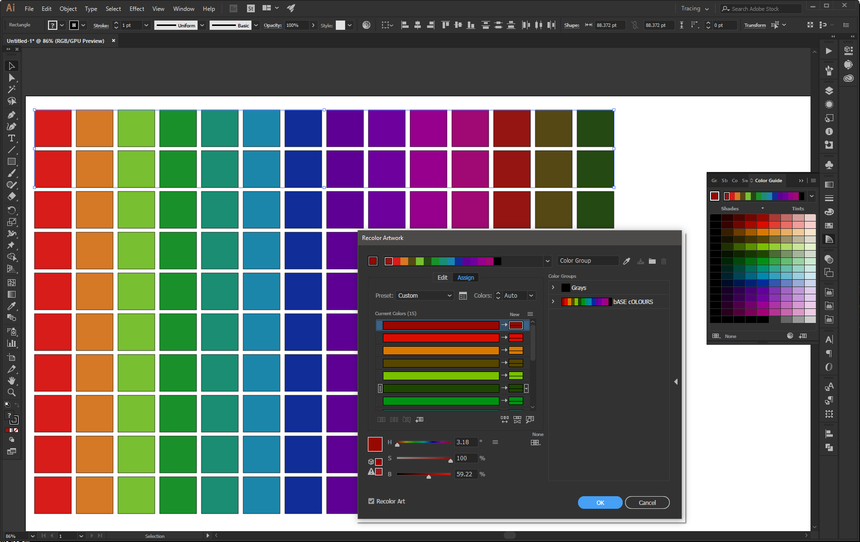The width and height of the screenshot is (860, 542).
Task: Pick the Direct Selection tool
Action: (x=12, y=78)
